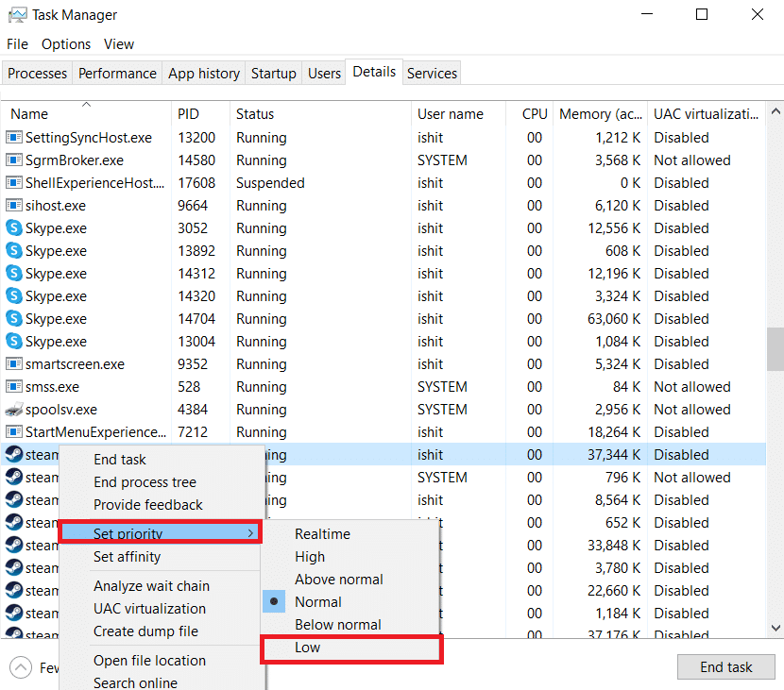Click the SettingSyncHost.exe process icon

tap(14, 137)
